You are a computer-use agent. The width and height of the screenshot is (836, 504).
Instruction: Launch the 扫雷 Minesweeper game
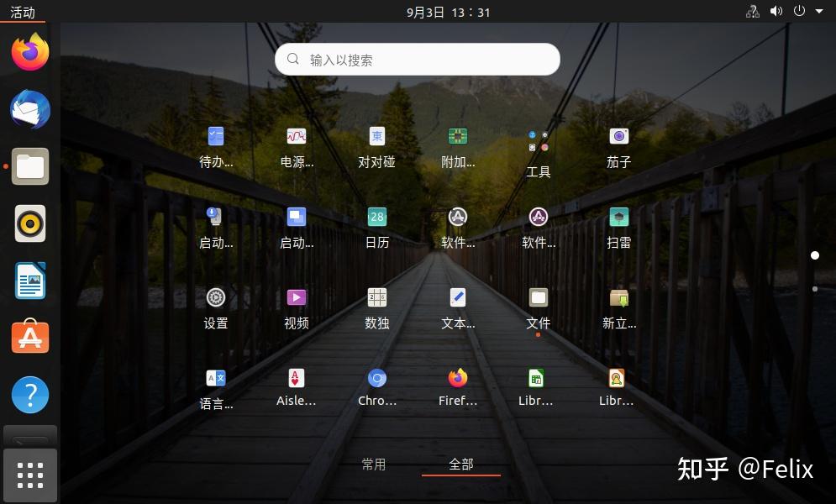[x=618, y=217]
